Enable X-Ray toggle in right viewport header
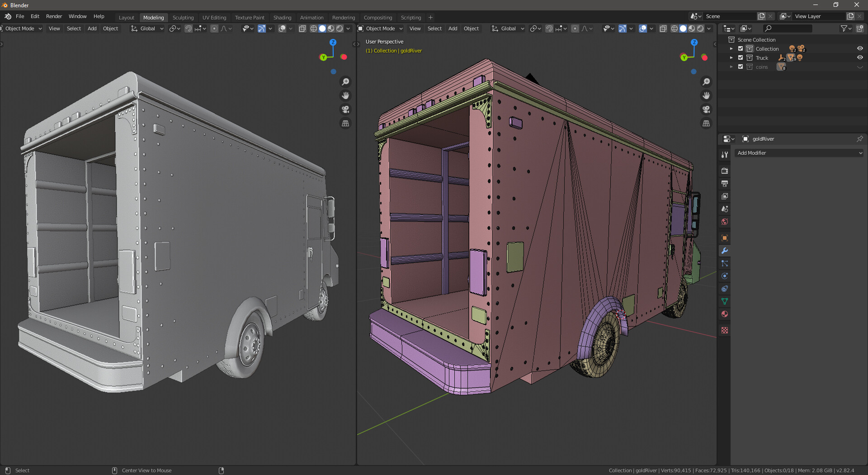 tap(663, 28)
